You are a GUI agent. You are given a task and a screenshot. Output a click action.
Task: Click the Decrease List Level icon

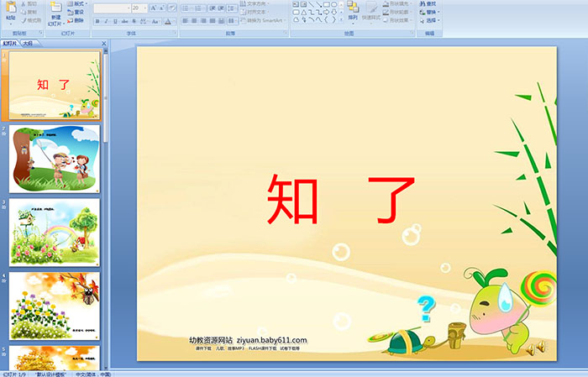point(213,8)
